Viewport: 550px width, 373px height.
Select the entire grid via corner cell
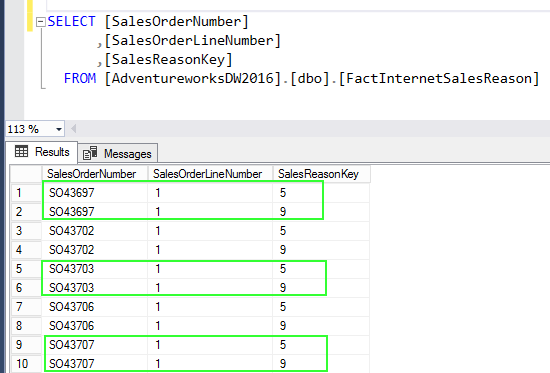pyautogui.click(x=26, y=174)
